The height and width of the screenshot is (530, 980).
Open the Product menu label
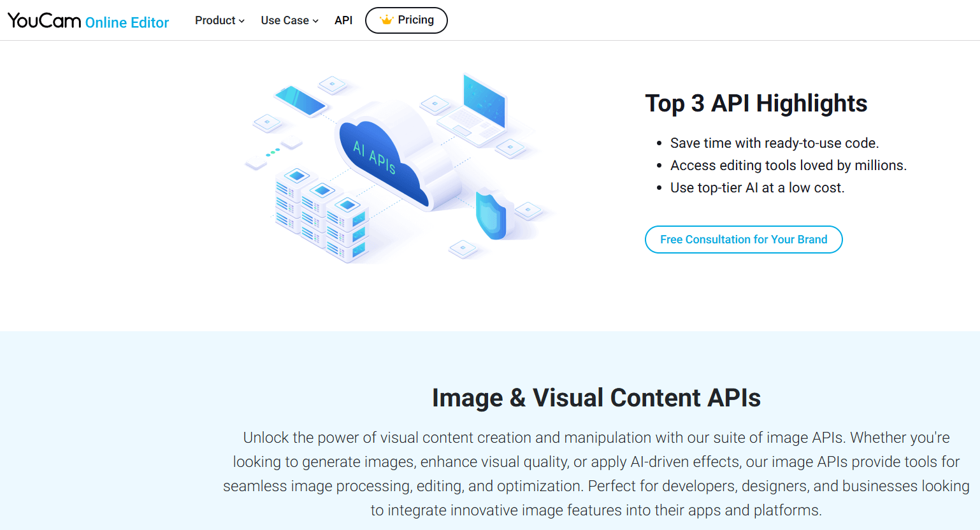tap(215, 20)
